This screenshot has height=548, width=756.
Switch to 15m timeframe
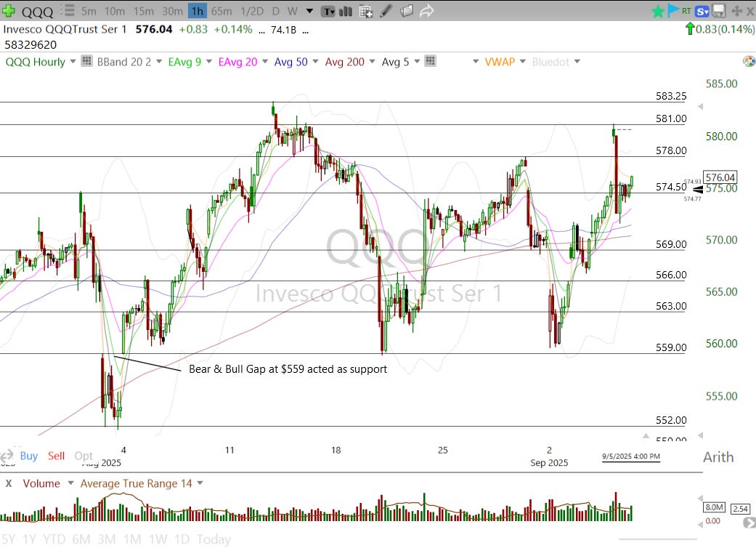pyautogui.click(x=144, y=11)
